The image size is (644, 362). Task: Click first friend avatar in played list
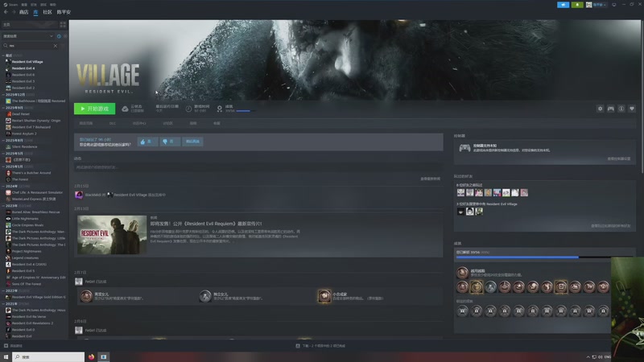click(460, 192)
